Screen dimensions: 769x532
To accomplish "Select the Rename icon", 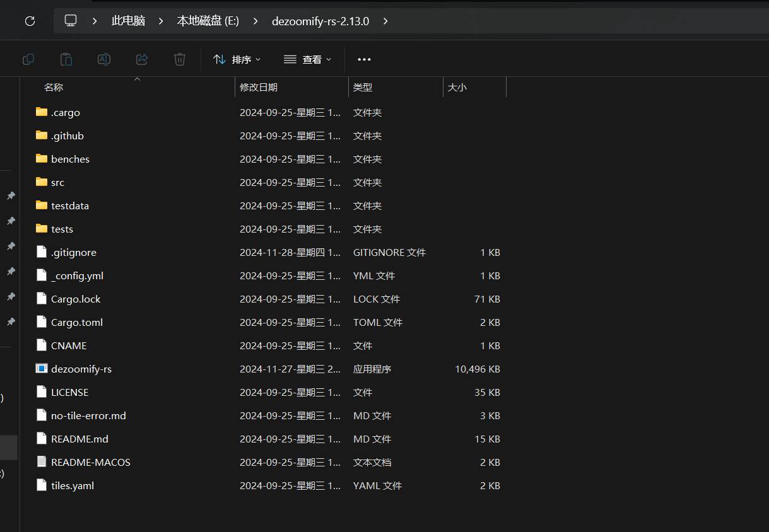I will tap(103, 59).
